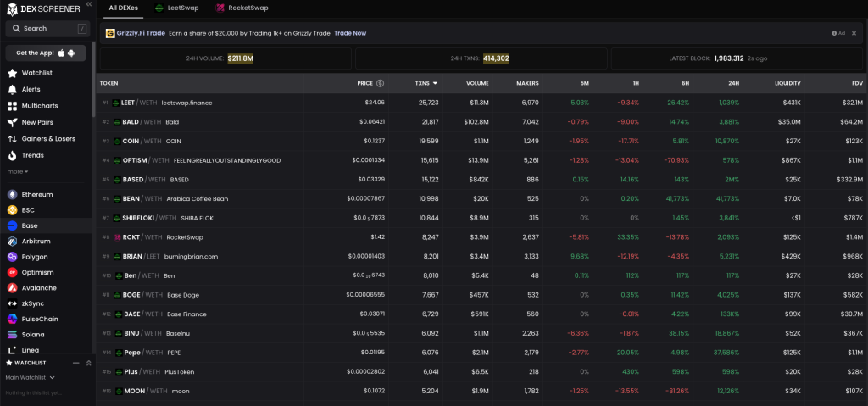Screen dimensions: 868x406
Task: Open the SHIBFLOKI / WETH pair row
Action: (481, 218)
